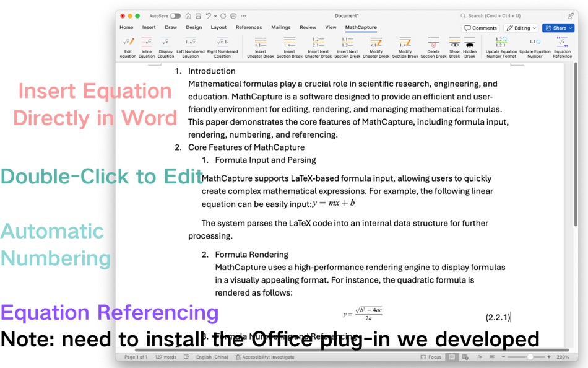Click the vertical scrollbar thumb

[576, 144]
